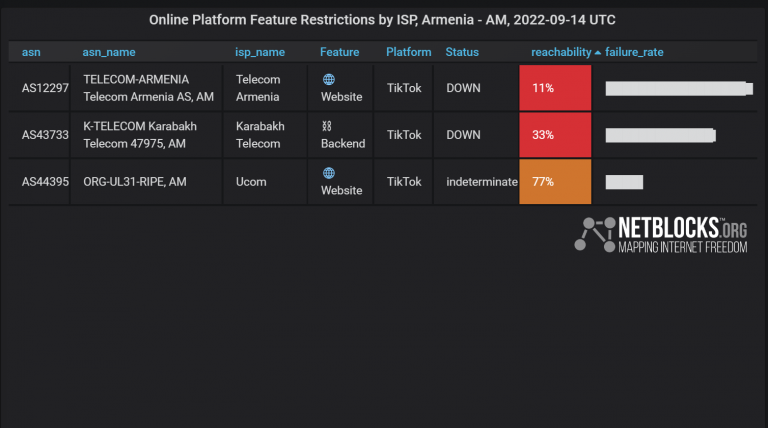This screenshot has width=768, height=428.
Task: Open the panel title Online Platform Feature Restrictions
Action: [384, 19]
